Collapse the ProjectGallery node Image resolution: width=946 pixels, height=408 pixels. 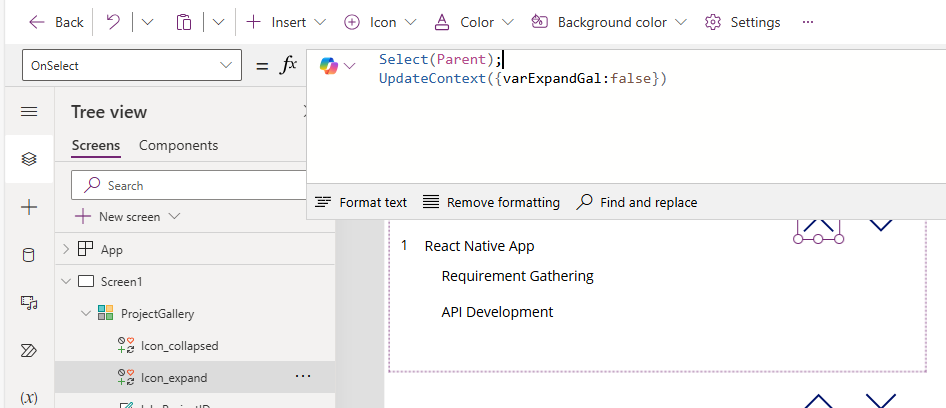[x=86, y=313]
